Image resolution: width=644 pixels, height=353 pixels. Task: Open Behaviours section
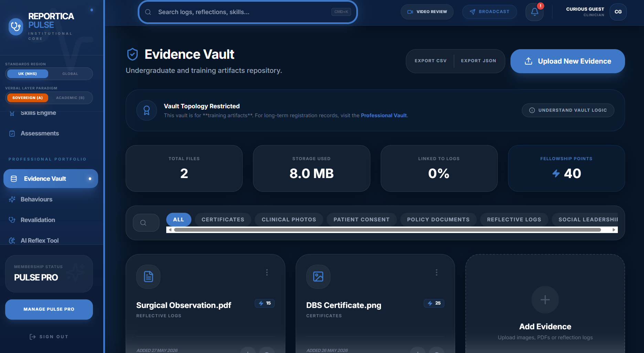[x=36, y=199]
